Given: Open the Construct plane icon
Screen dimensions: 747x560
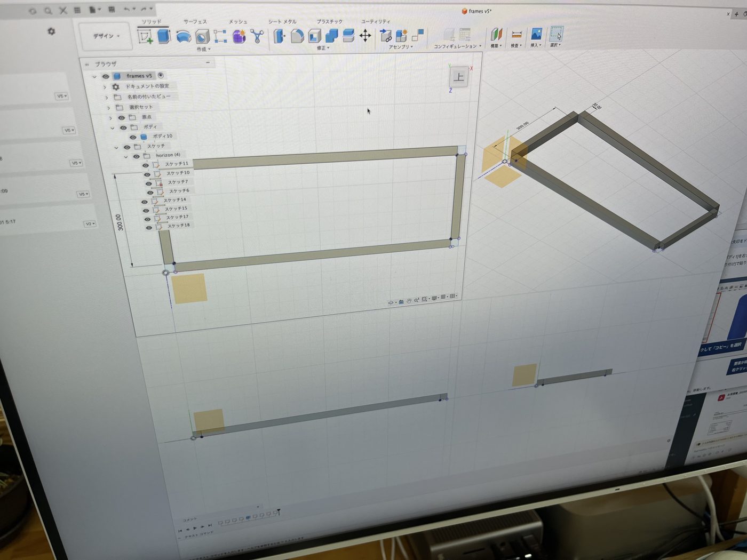Looking at the screenshot, I should (497, 35).
